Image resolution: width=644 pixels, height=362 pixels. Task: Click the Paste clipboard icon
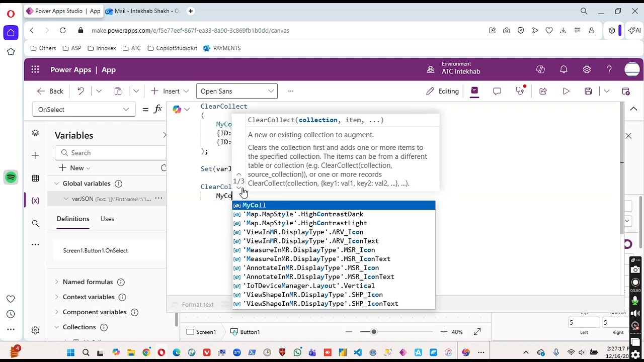(118, 91)
